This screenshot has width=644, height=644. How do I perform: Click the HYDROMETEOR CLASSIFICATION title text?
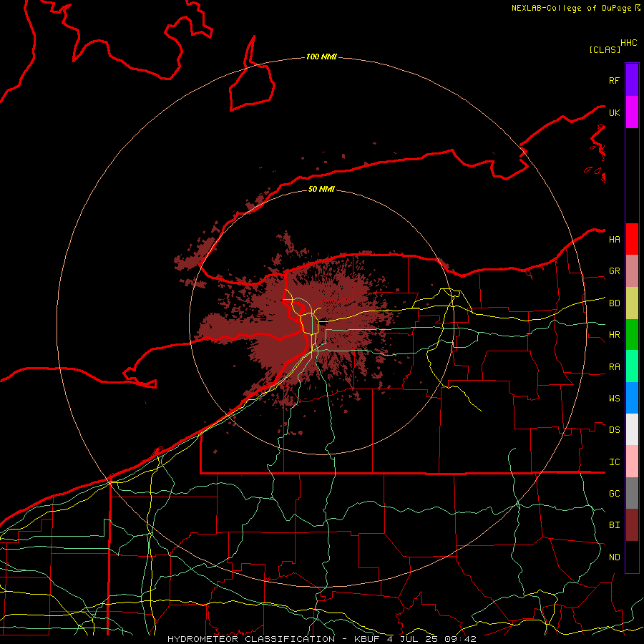coord(251,639)
